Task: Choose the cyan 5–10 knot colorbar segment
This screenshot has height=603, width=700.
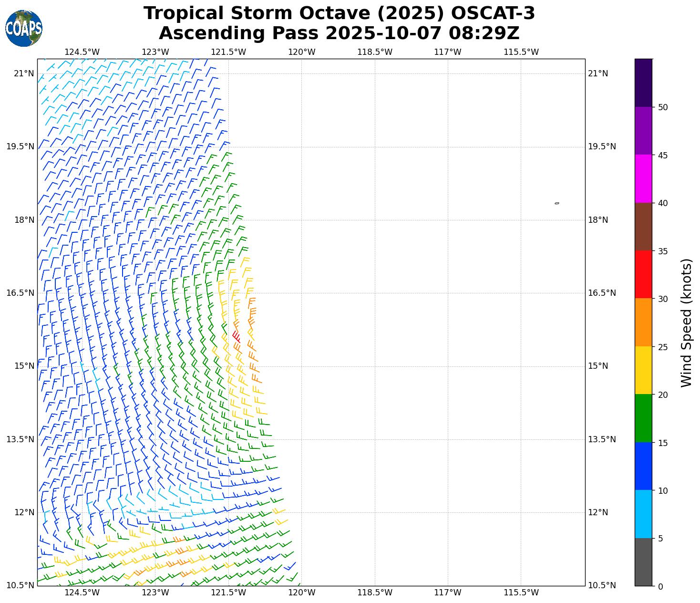Action: coord(643,514)
